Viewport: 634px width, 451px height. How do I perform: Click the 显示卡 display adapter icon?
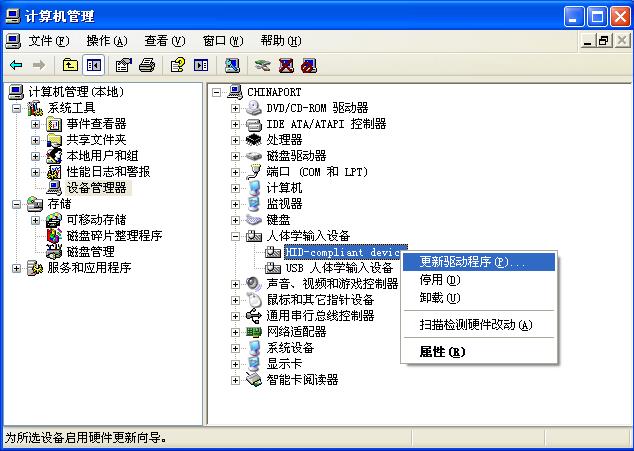[254, 364]
